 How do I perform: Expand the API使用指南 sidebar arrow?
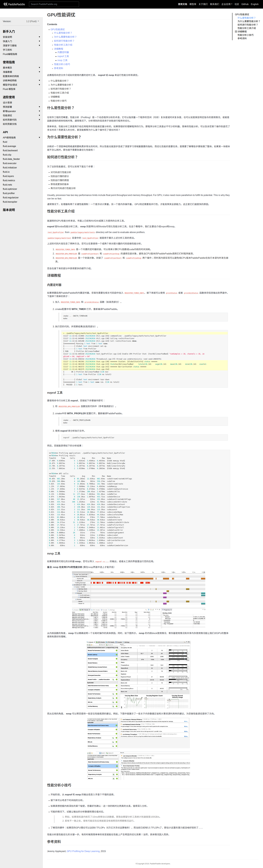coord(39,137)
